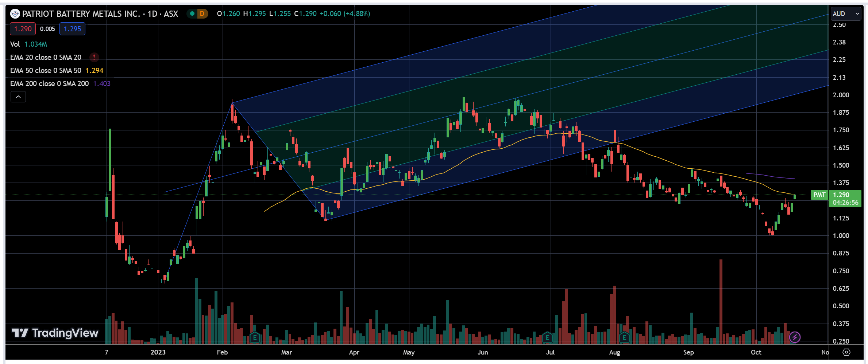
Task: Click the 0.005 spread value
Action: tap(47, 29)
